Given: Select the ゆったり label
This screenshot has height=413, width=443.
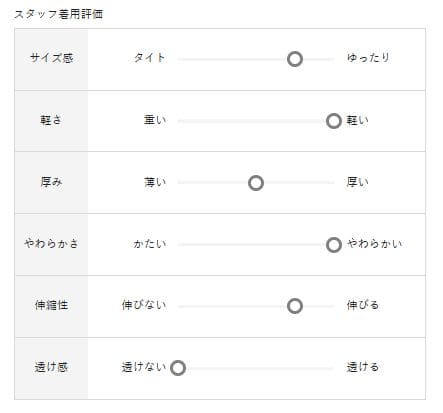Looking at the screenshot, I should pos(368,58).
